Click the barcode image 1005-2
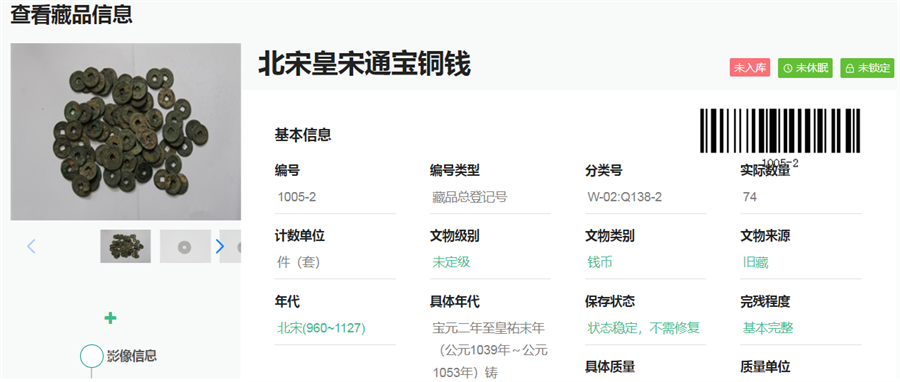 (780, 137)
